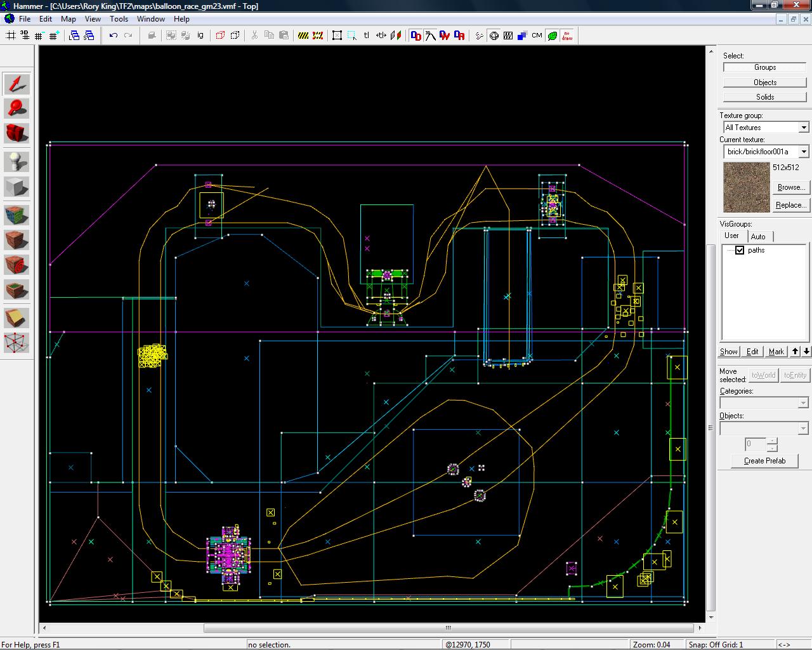Toggle texture lock icon in toolbar
812x650 pixels.
[367, 36]
